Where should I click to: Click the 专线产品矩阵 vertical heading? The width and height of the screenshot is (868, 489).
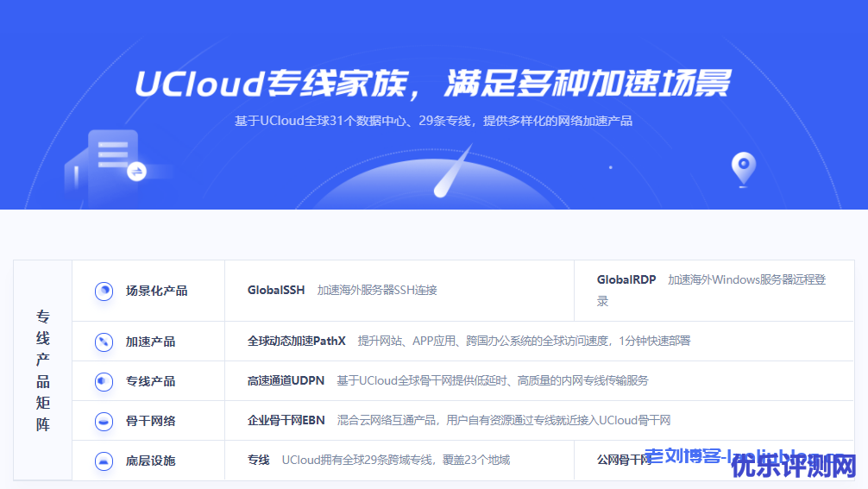(43, 371)
